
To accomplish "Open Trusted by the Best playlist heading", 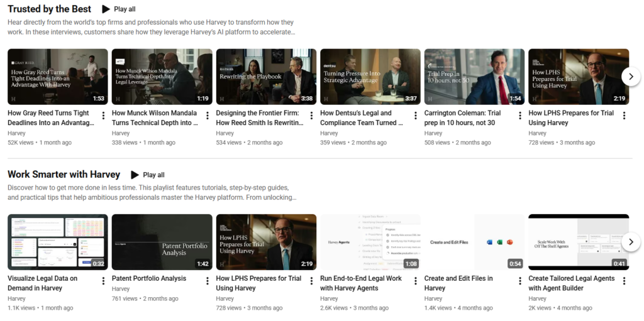I will (x=49, y=9).
